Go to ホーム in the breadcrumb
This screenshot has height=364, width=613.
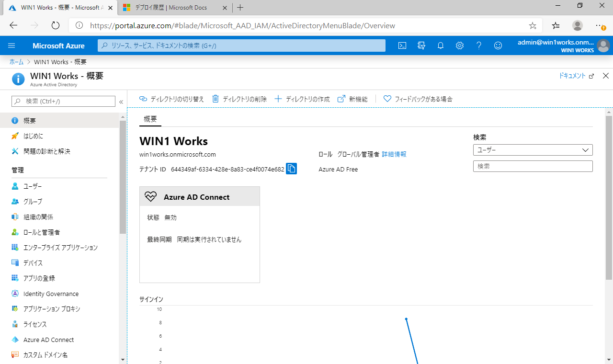pos(16,62)
